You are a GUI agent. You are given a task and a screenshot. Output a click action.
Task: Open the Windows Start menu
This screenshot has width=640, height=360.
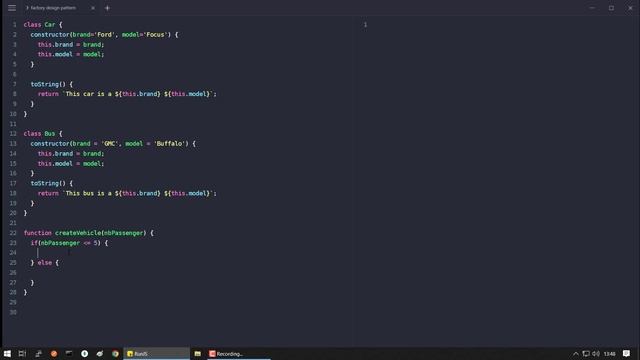tap(7, 353)
